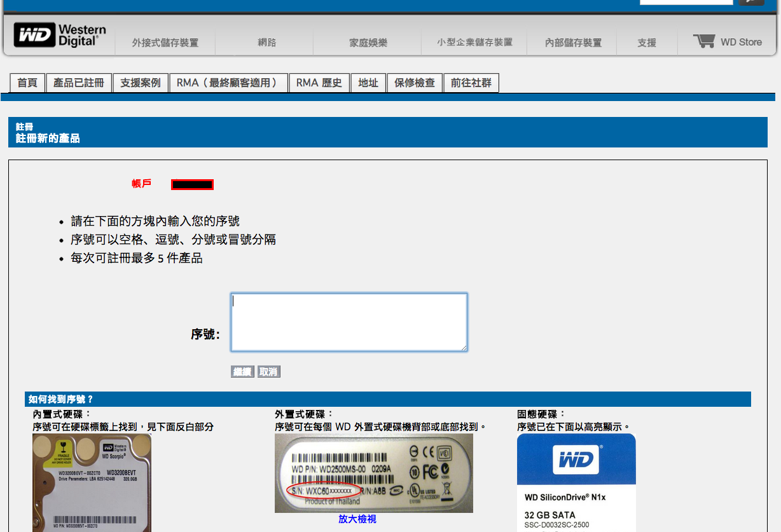
Task: Click the 序號： field label
Action: pos(205,334)
